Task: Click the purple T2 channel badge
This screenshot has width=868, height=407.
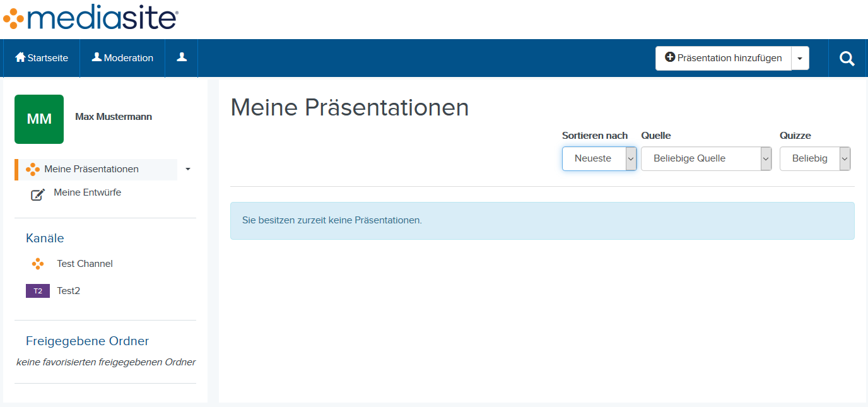Action: pyautogui.click(x=38, y=291)
